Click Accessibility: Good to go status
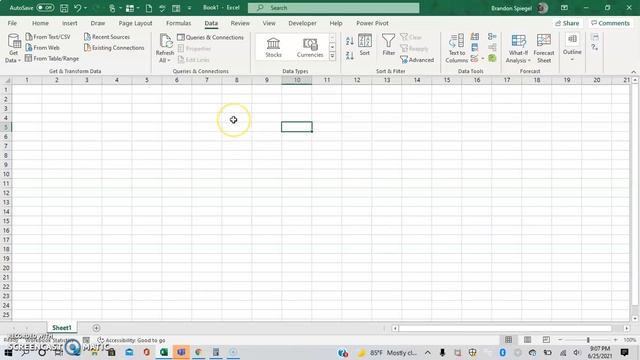 pos(131,340)
